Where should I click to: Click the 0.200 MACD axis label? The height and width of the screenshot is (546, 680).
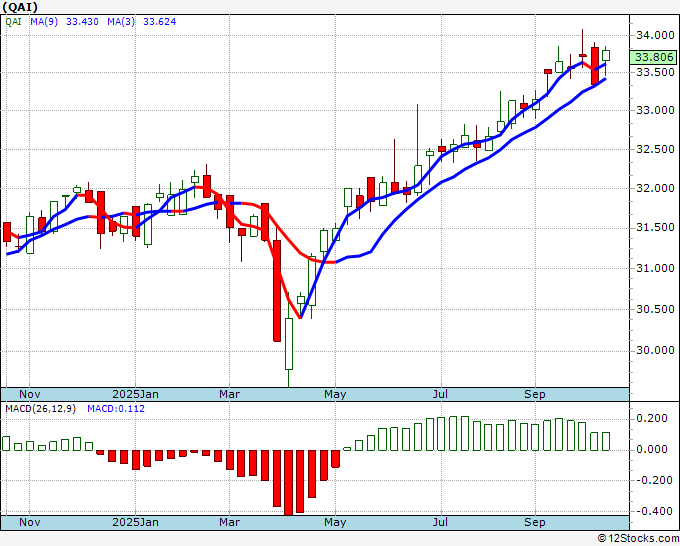click(x=651, y=418)
